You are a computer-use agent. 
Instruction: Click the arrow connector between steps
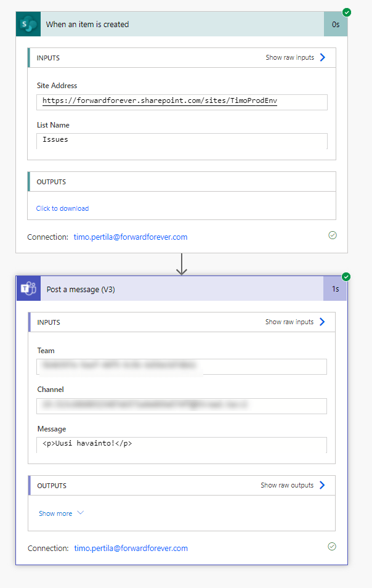click(182, 264)
